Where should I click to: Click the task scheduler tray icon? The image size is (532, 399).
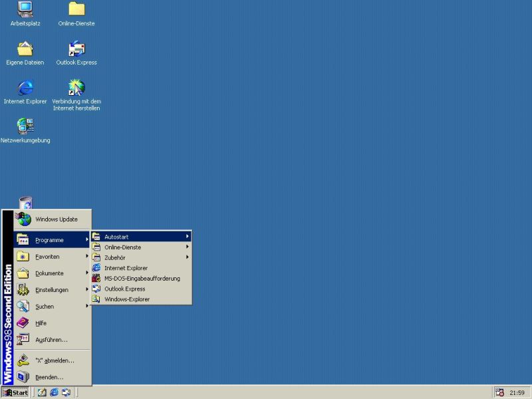(499, 392)
